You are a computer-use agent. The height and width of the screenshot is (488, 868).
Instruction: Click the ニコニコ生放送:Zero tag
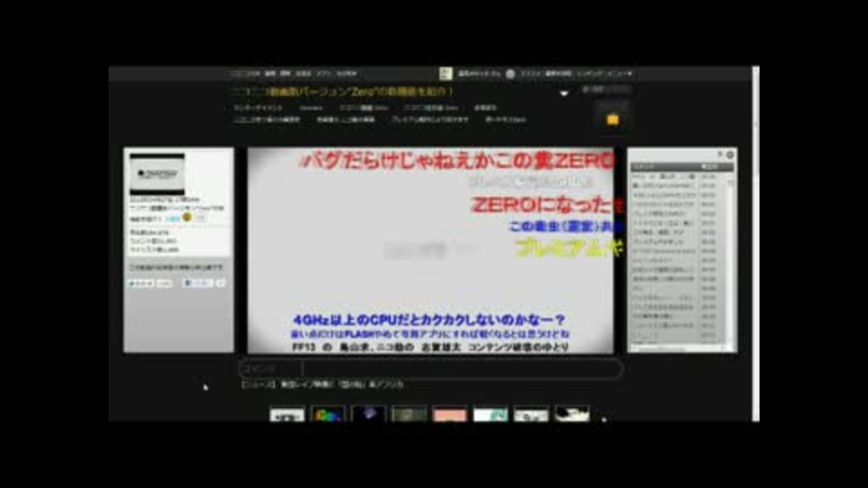(x=431, y=108)
